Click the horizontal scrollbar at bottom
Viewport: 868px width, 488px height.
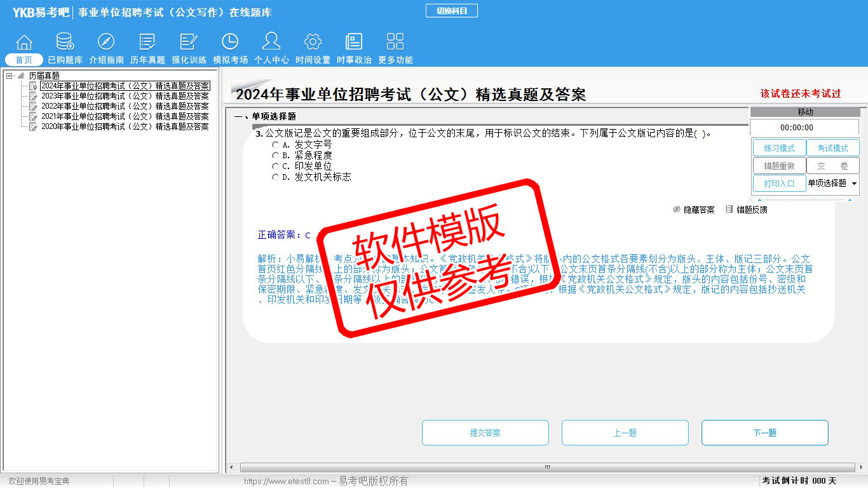coord(546,468)
